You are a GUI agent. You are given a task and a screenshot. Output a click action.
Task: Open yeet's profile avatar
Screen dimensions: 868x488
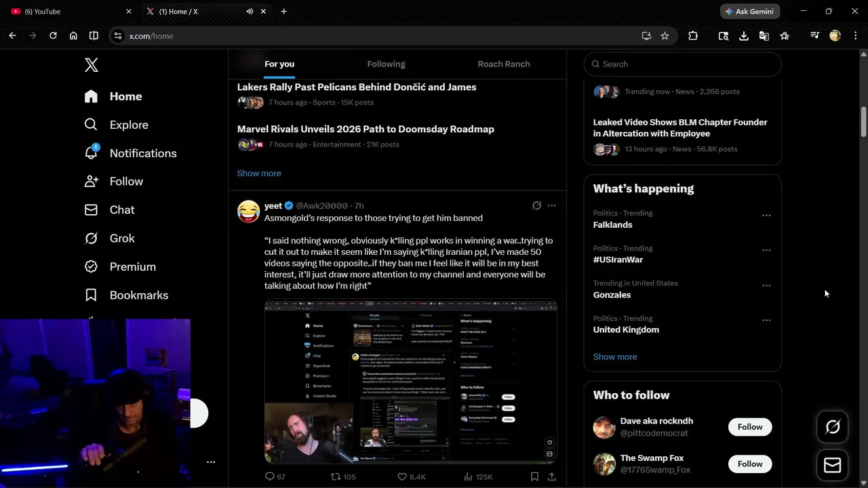coord(248,211)
